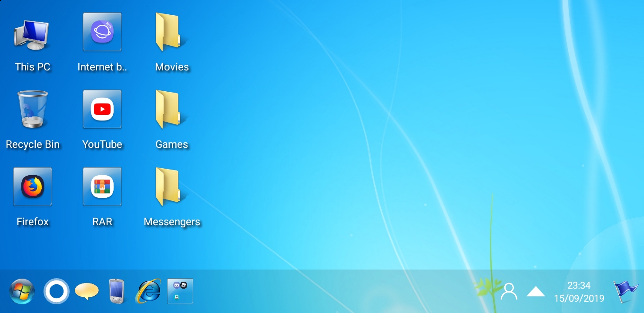Select the 'Games' label text
This screenshot has width=644, height=313.
tap(172, 144)
